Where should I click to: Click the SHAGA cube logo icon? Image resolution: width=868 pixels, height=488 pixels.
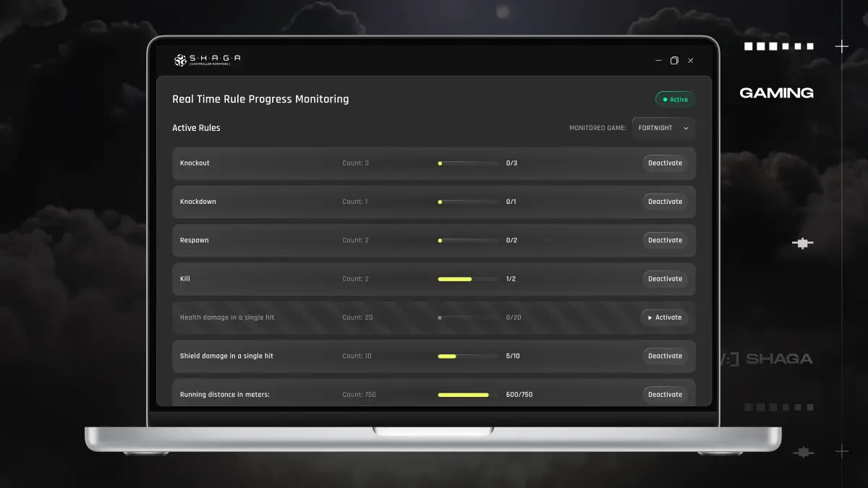click(180, 61)
